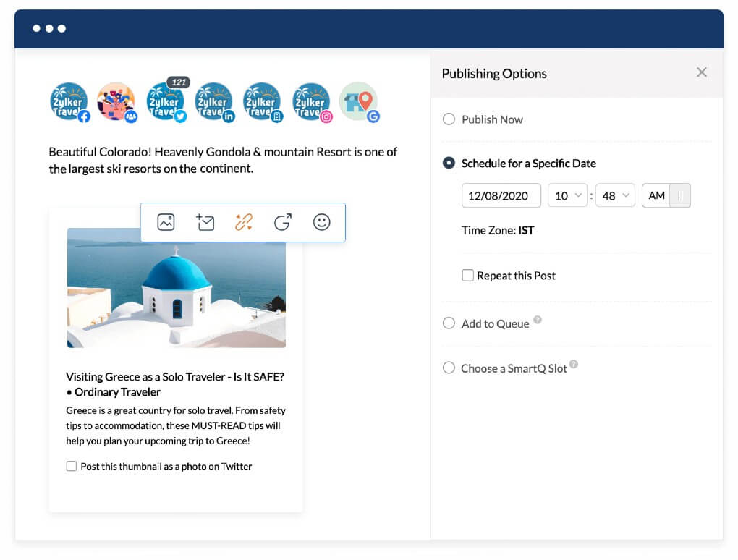
Task: Choose a SmartQ Slot option
Action: click(x=449, y=368)
